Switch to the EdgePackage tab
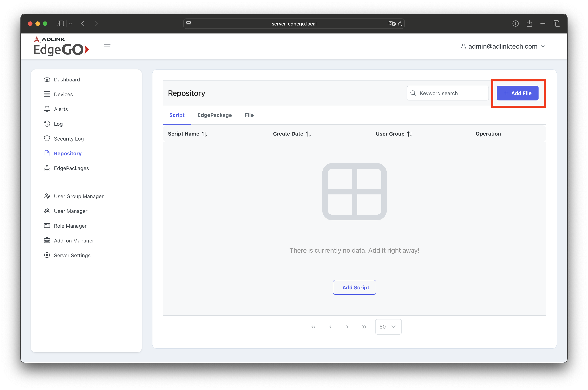 pyautogui.click(x=214, y=115)
